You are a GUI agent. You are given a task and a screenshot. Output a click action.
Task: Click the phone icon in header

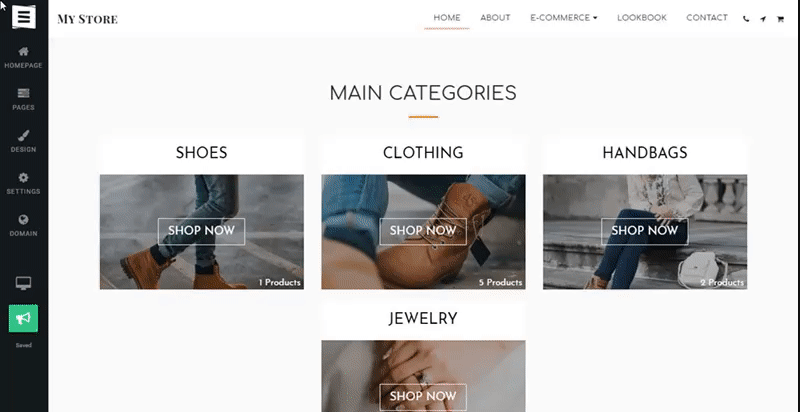coord(746,19)
